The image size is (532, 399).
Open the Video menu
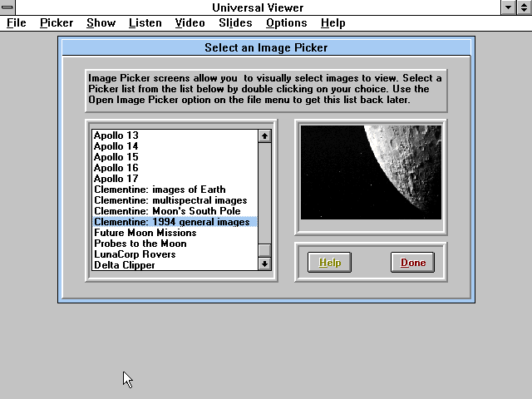point(190,22)
